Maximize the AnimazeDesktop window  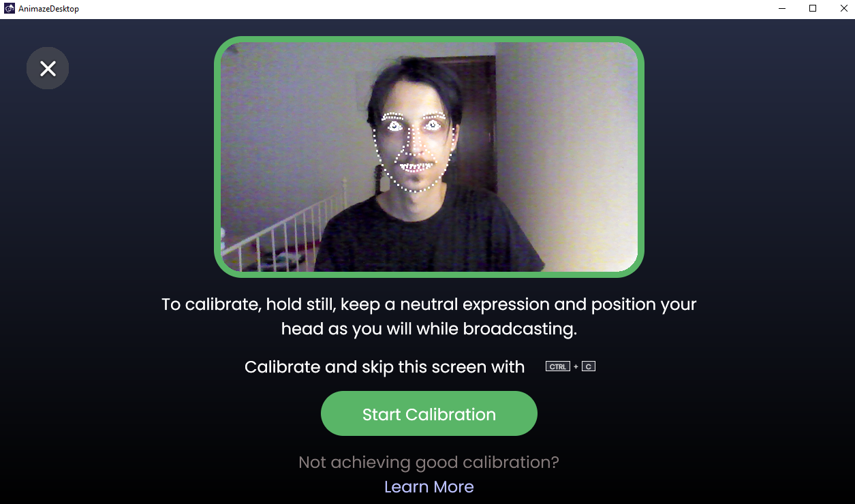coord(813,9)
